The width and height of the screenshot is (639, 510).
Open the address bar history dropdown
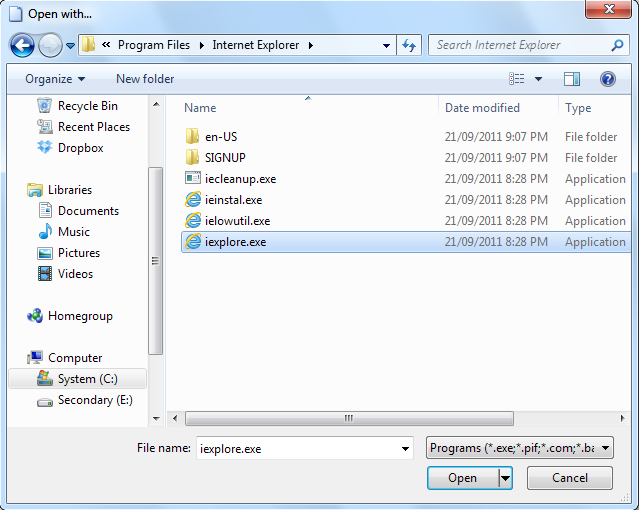386,46
